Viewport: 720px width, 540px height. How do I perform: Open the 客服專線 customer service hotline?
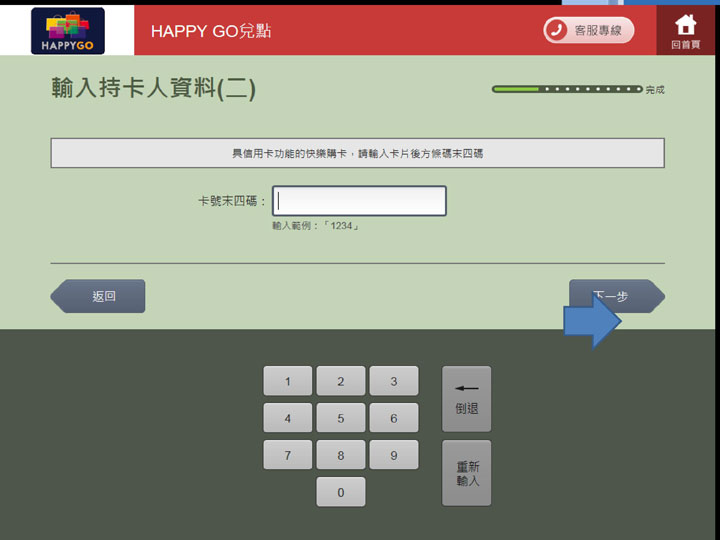589,30
